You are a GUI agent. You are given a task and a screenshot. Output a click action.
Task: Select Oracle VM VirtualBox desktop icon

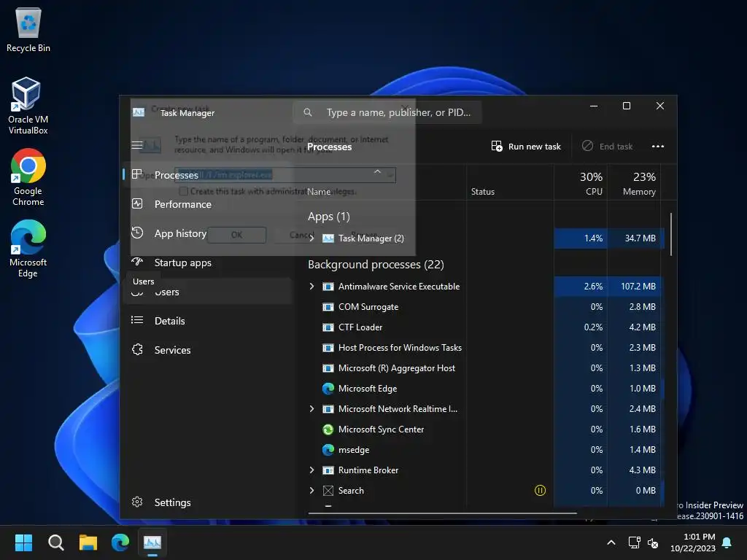click(28, 106)
